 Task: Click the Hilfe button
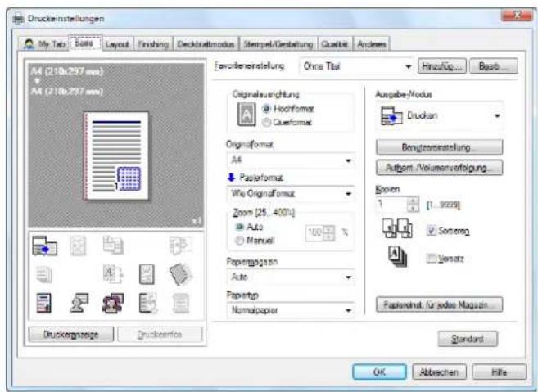pos(500,372)
